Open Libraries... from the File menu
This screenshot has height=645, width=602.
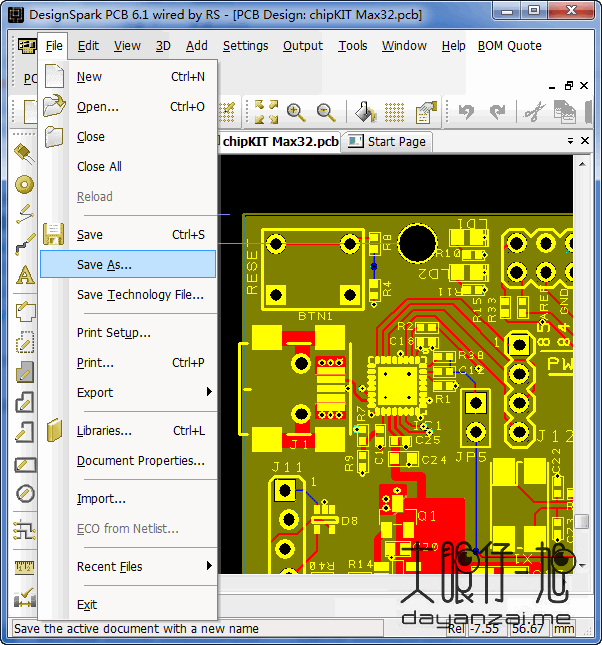click(128, 430)
